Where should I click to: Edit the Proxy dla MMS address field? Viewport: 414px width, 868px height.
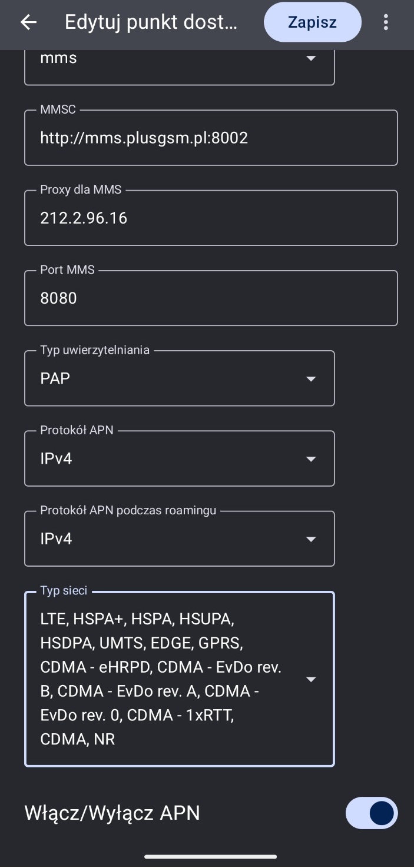tap(211, 218)
